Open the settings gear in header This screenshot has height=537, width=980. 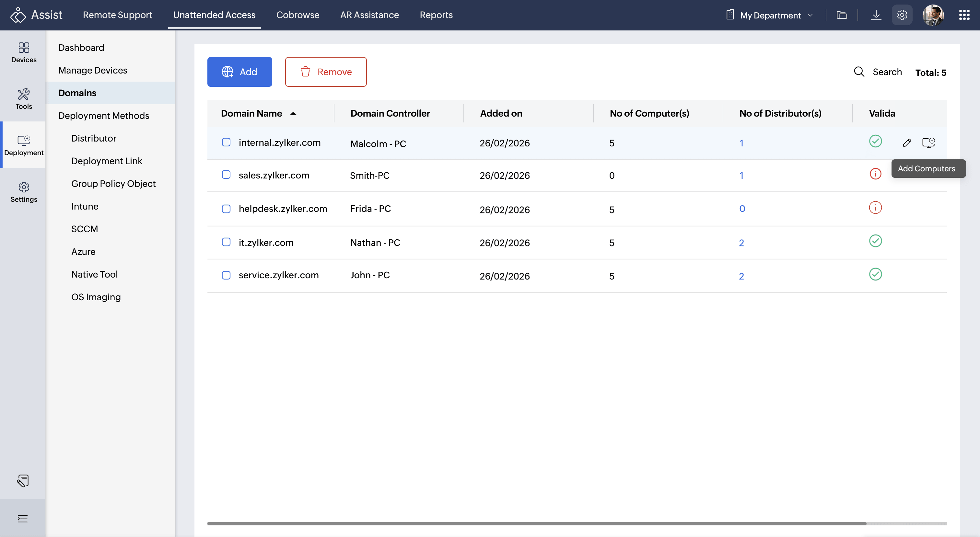tap(902, 15)
